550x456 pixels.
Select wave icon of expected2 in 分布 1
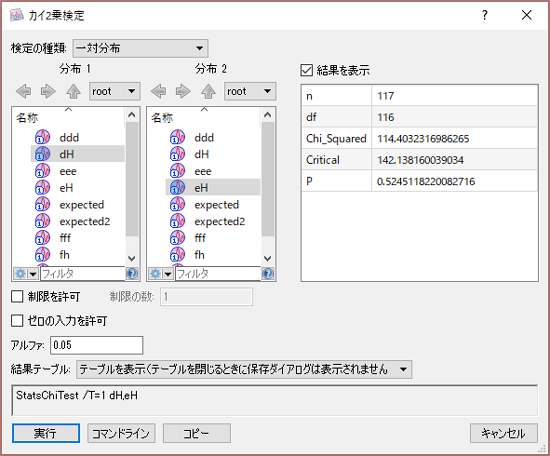click(x=42, y=221)
